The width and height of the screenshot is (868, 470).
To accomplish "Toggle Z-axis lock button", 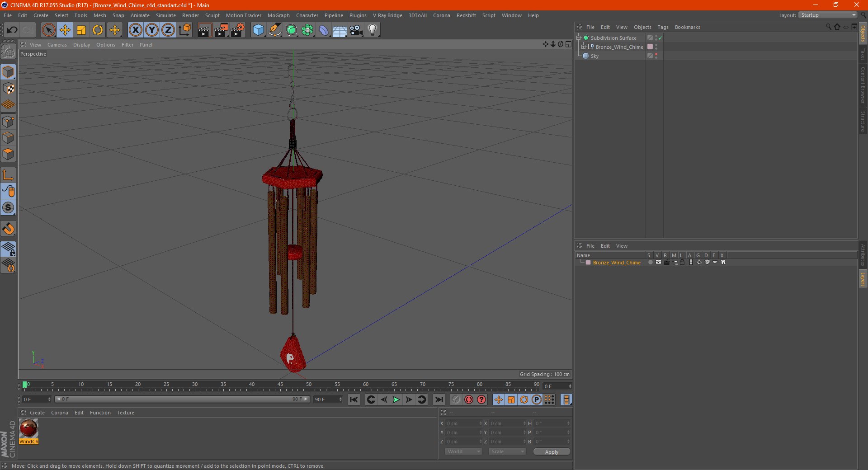I will [x=168, y=30].
